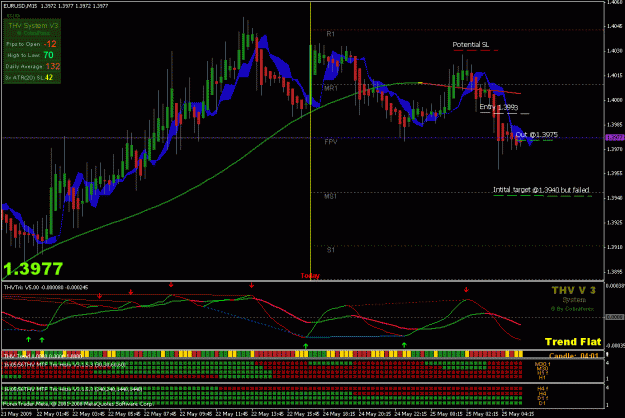Screen dimensions: 625x418
Task: Click the MetaQuotes Software Corp copyright text
Action: (78, 404)
